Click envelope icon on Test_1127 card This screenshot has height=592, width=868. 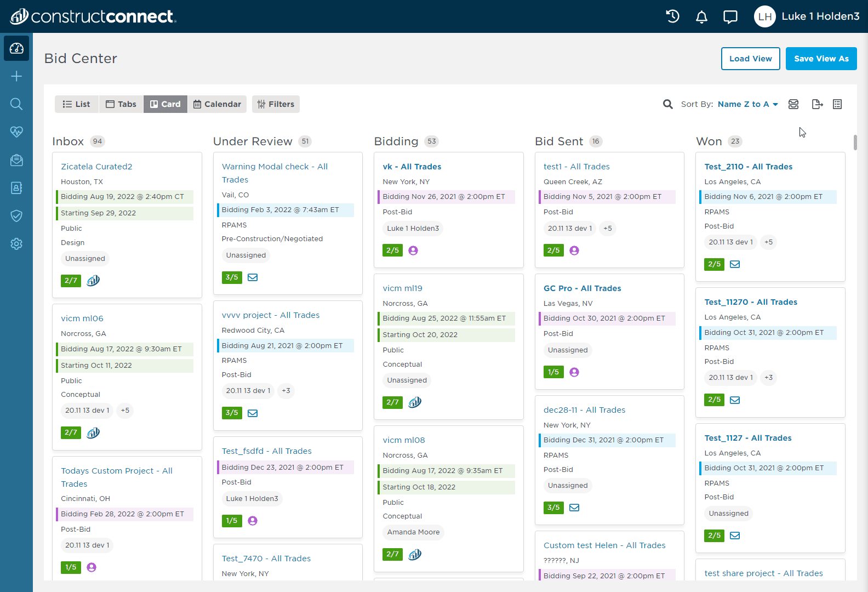click(x=735, y=536)
